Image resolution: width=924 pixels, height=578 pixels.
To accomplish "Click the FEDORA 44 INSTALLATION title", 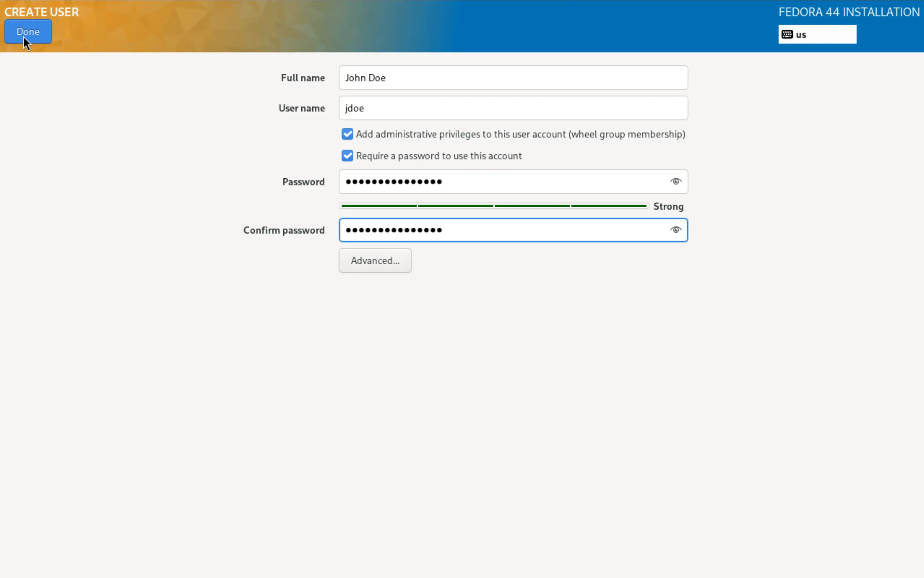I will pyautogui.click(x=849, y=12).
